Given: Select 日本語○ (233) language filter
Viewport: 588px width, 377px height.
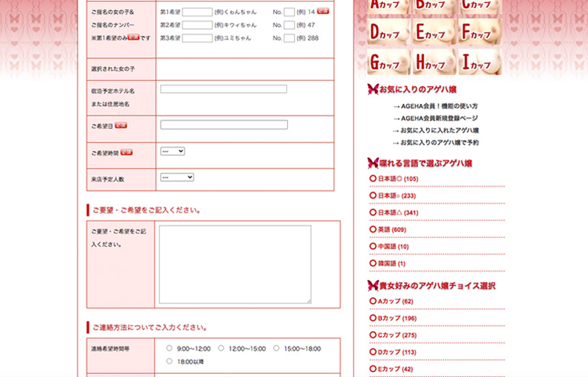Looking at the screenshot, I should tap(397, 196).
